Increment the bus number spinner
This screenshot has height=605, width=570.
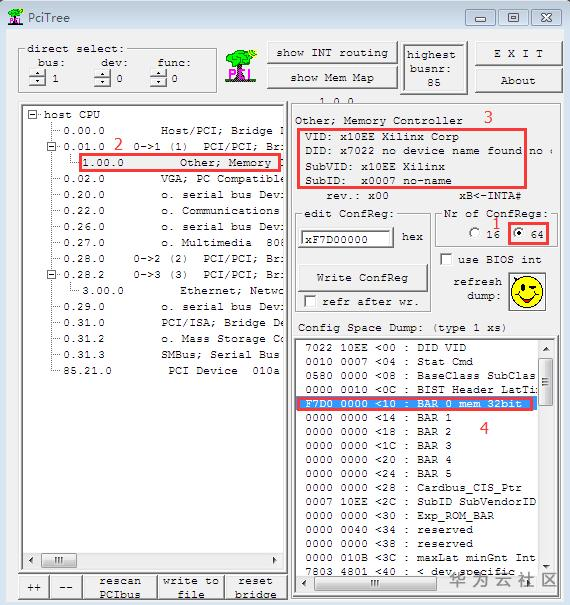37,75
